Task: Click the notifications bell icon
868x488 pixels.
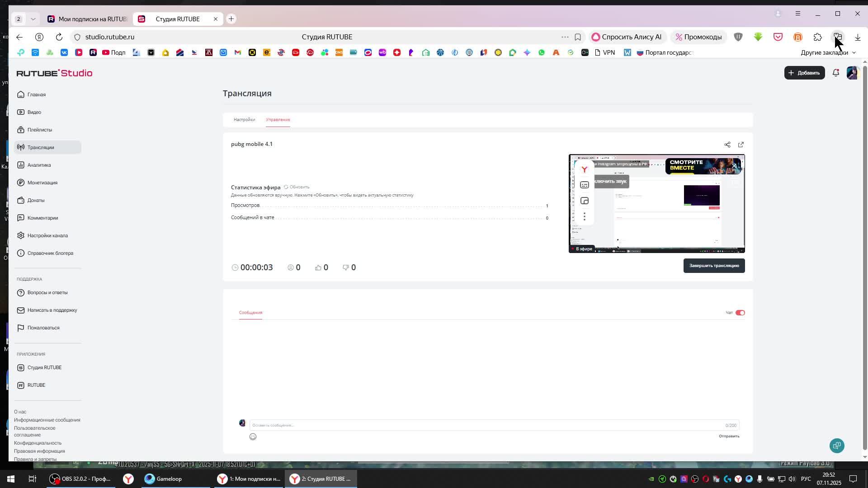Action: [835, 73]
